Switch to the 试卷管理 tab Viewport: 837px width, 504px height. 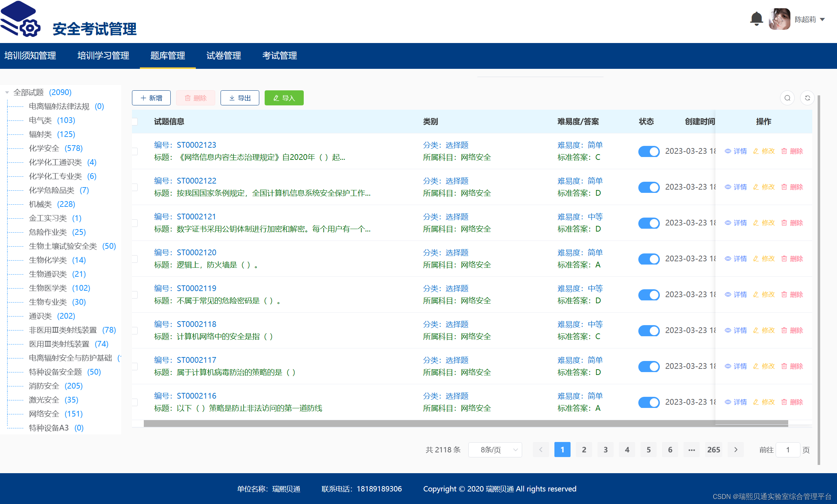tap(223, 56)
